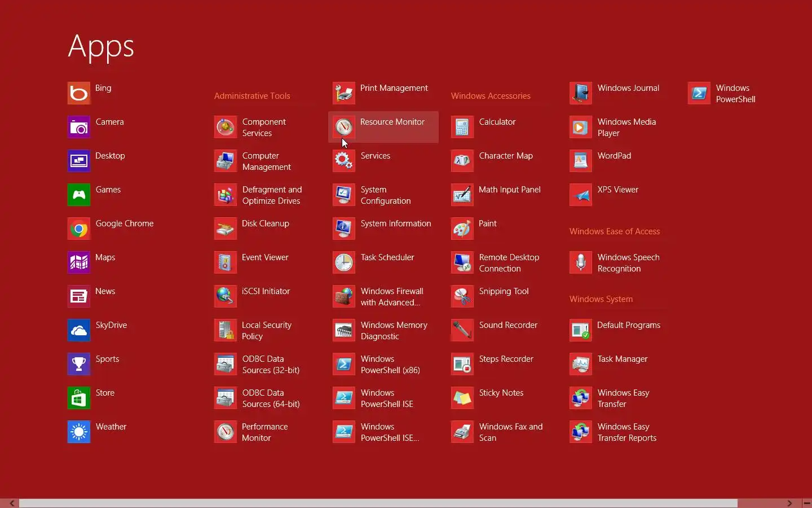This screenshot has height=508, width=812.
Task: Open Local Security Policy icon
Action: 226,330
